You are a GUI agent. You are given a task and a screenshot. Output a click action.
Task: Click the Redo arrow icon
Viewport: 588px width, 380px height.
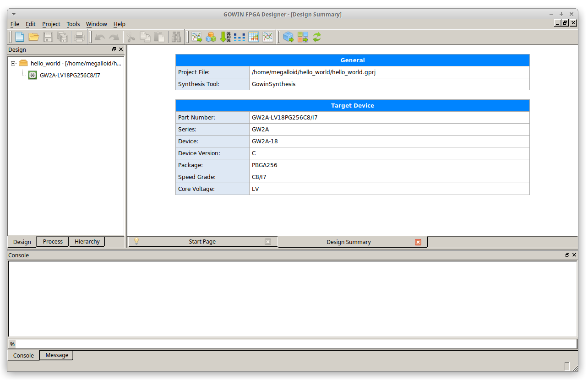click(x=114, y=37)
